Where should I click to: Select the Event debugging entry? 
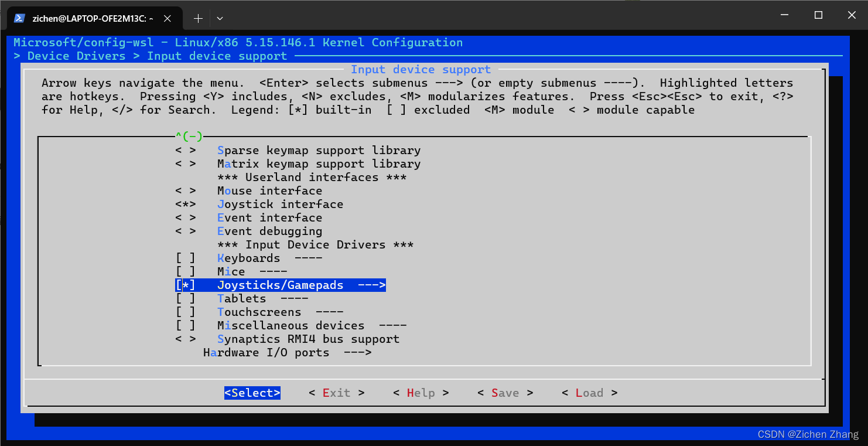point(269,231)
